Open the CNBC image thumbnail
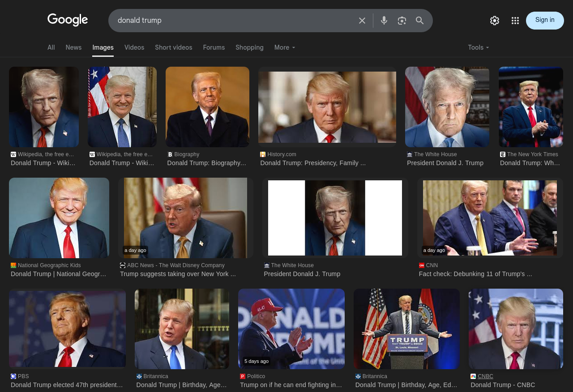This screenshot has height=392, width=573. (516, 329)
